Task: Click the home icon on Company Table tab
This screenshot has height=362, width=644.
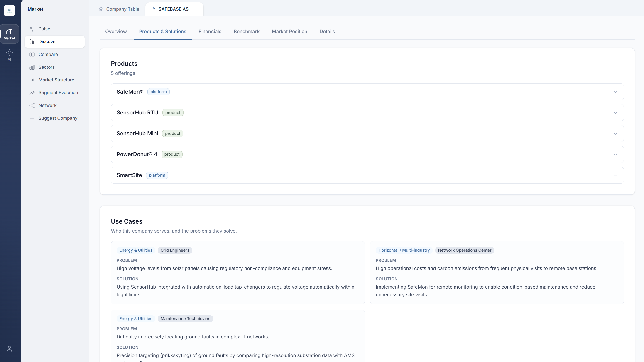Action: pos(101,9)
